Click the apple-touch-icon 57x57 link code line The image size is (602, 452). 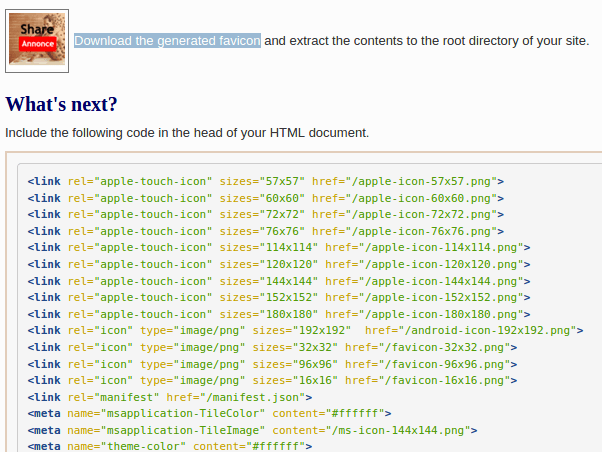pyautogui.click(x=266, y=181)
